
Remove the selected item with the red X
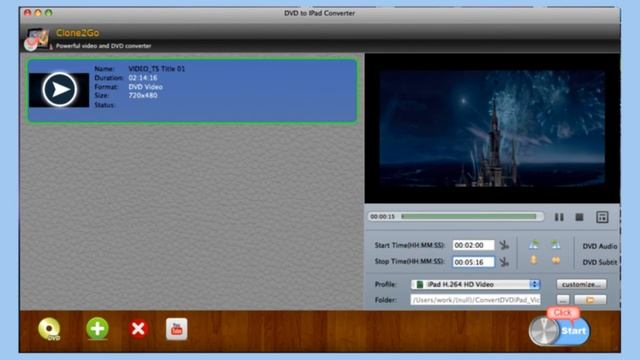point(138,329)
